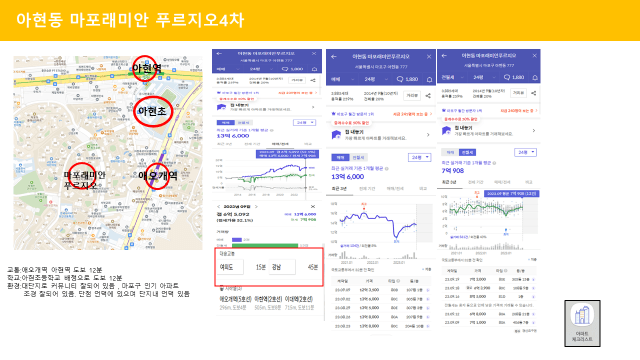The height and width of the screenshot is (360, 640).
Task: Expand the 집 내놓기 chevron in the 7억 908 panel
Action: [x=533, y=131]
